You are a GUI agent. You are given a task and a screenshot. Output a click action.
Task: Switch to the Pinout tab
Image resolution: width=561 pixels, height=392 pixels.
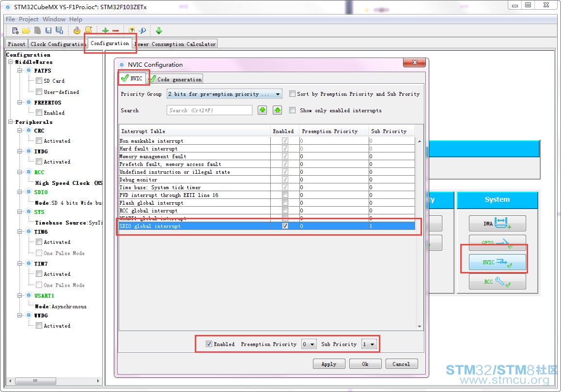click(x=16, y=44)
